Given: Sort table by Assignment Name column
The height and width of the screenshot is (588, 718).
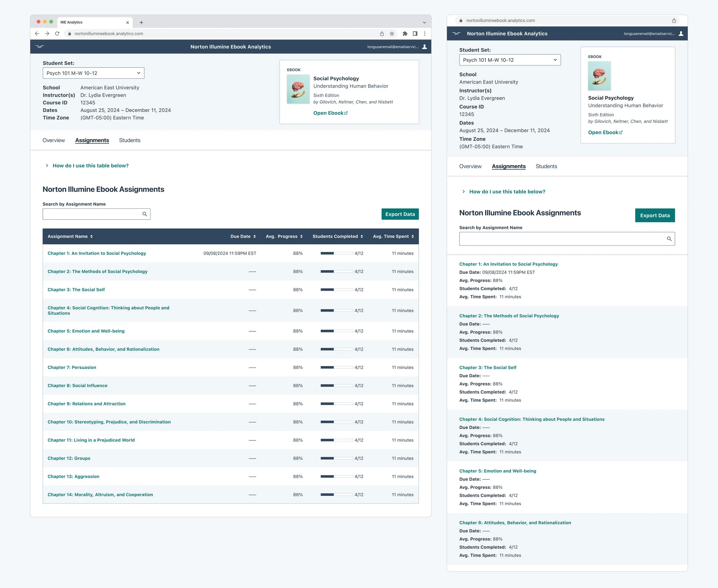Looking at the screenshot, I should 70,236.
